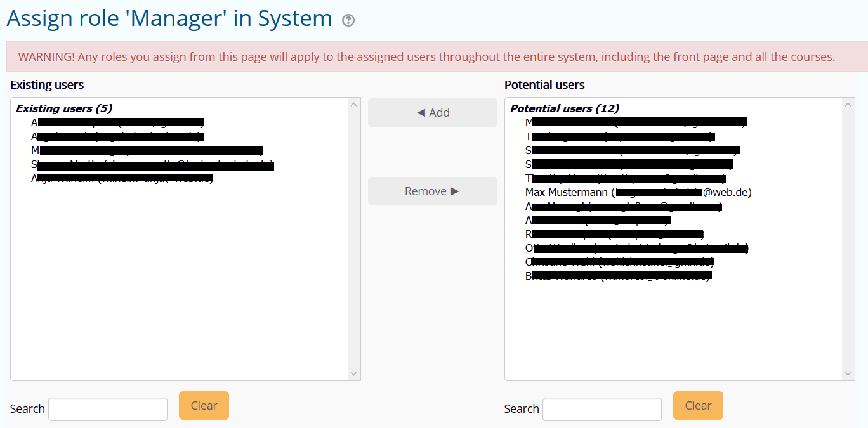Focus the Search field under Potential users
Viewport: 868px width, 428px height.
point(602,409)
